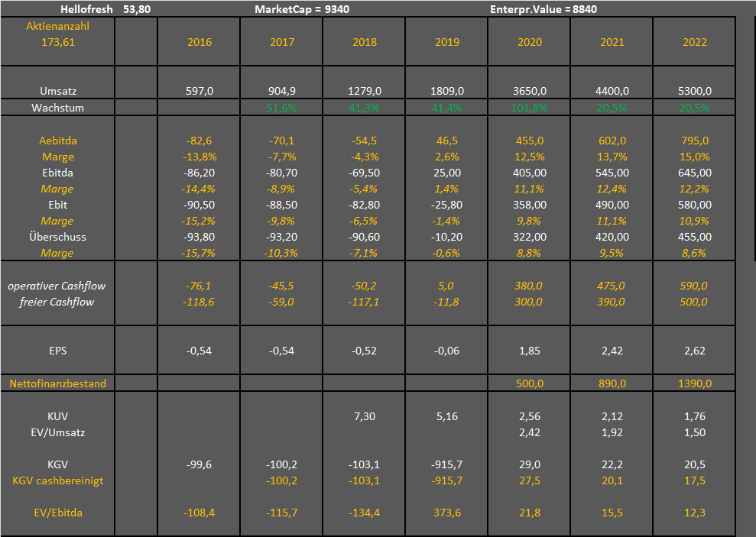756x537 pixels.
Task: Select Umsatz value 597,0
Action: 199,91
